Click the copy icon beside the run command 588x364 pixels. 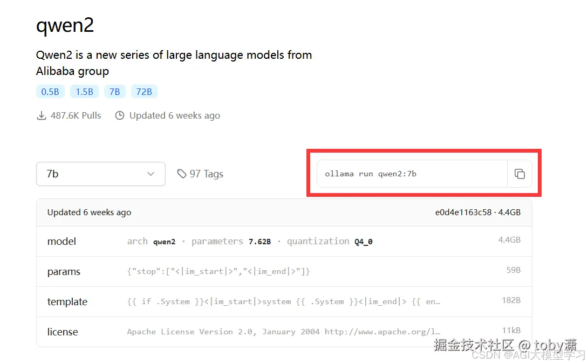coord(519,174)
